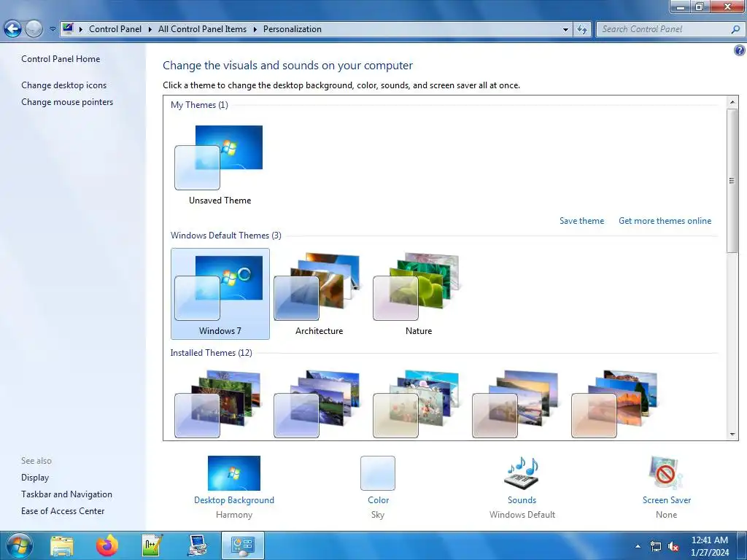Open Control Panel Home link
Viewport: 747px width, 560px height.
pos(61,59)
